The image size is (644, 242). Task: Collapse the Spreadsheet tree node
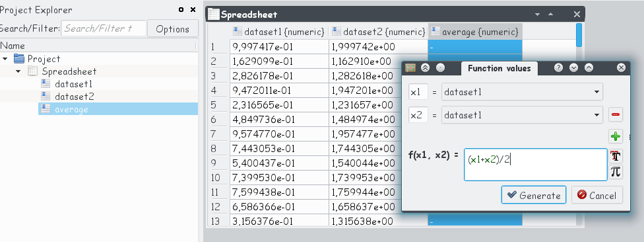pos(18,71)
